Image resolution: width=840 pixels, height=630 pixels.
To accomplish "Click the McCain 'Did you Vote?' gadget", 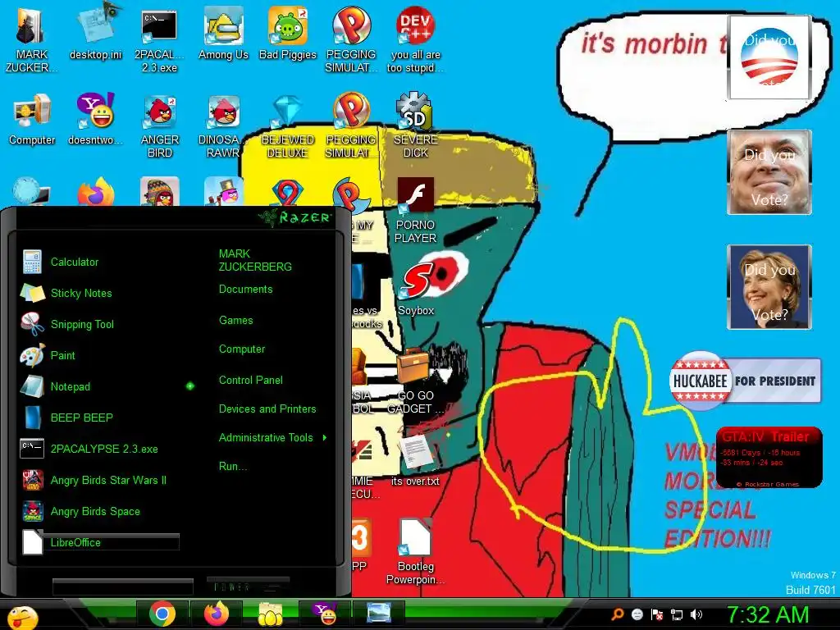I will [769, 172].
